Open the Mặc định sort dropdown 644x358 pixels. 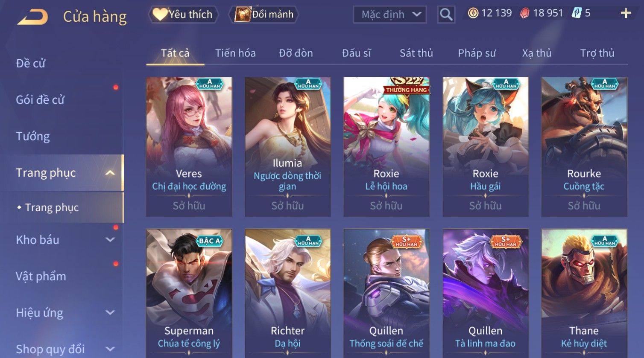tap(390, 15)
